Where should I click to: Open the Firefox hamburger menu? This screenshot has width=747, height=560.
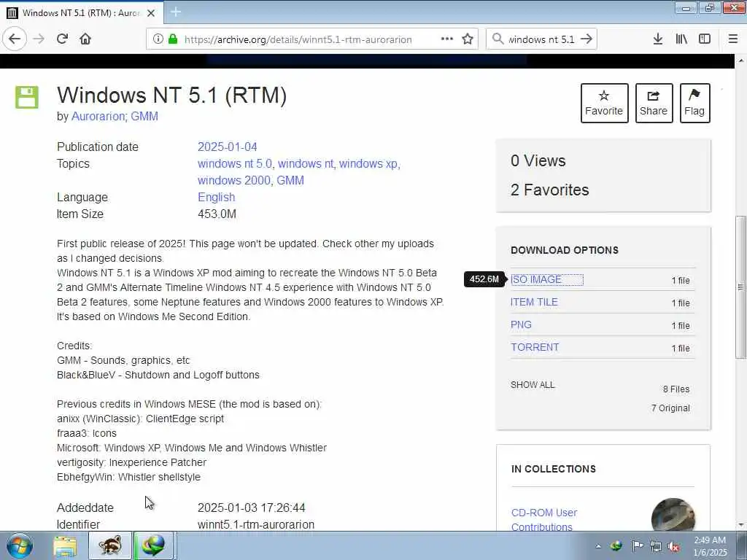point(733,39)
